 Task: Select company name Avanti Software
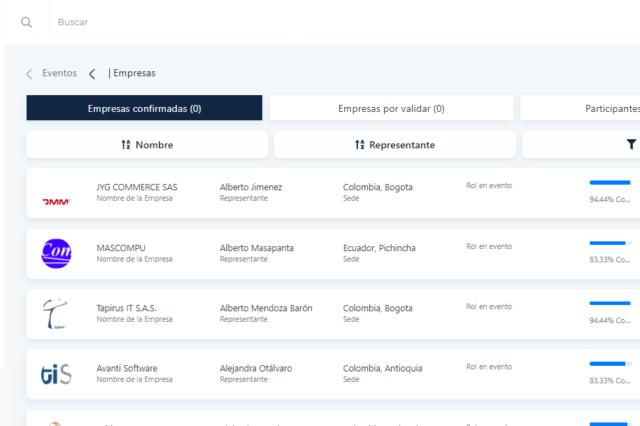coord(127,368)
